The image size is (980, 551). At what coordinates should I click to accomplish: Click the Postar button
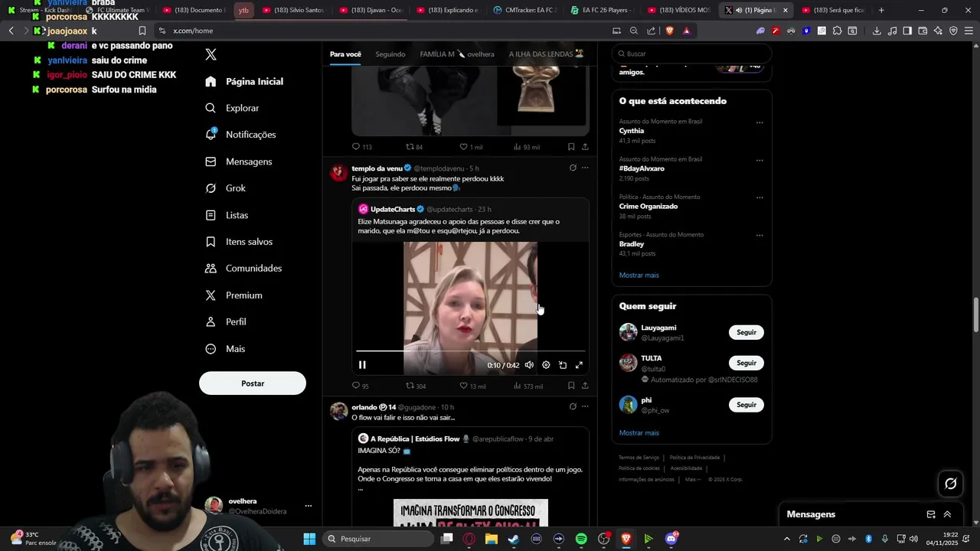tap(253, 383)
